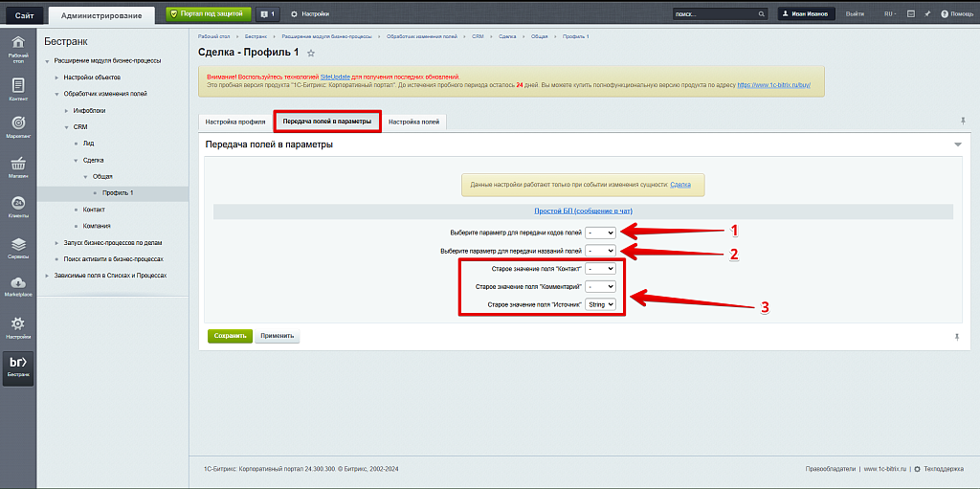The width and height of the screenshot is (980, 489).
Task: Add the page to favorites with the star icon
Action: click(311, 53)
